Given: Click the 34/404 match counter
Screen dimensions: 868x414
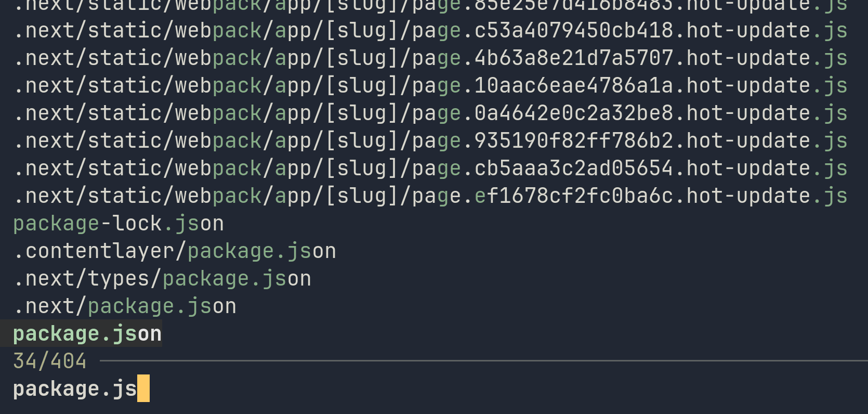Looking at the screenshot, I should pyautogui.click(x=50, y=361).
